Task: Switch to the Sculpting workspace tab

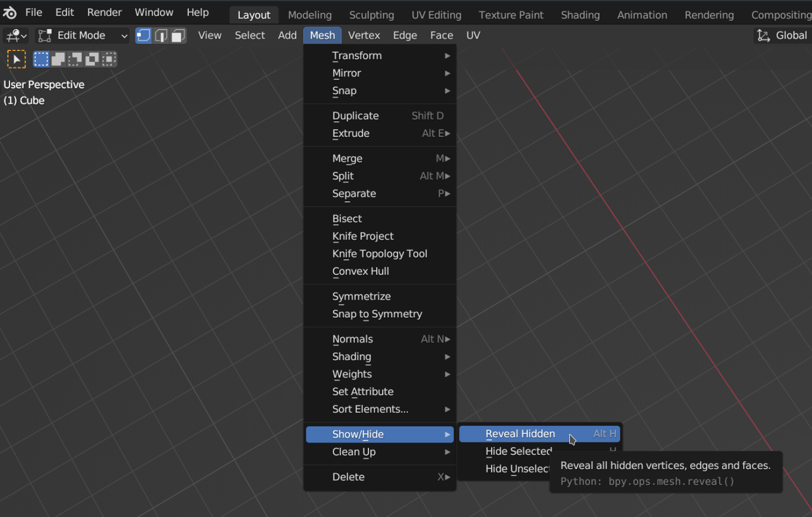Action: 372,15
